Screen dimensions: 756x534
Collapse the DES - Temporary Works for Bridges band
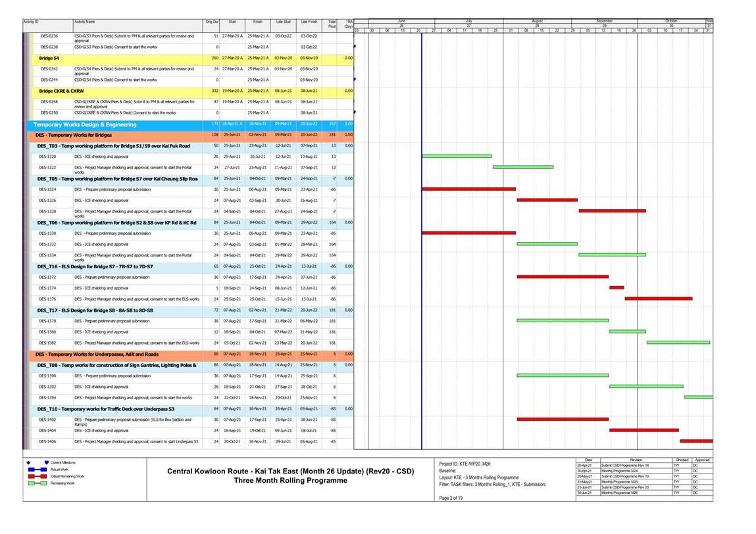pyautogui.click(x=73, y=135)
